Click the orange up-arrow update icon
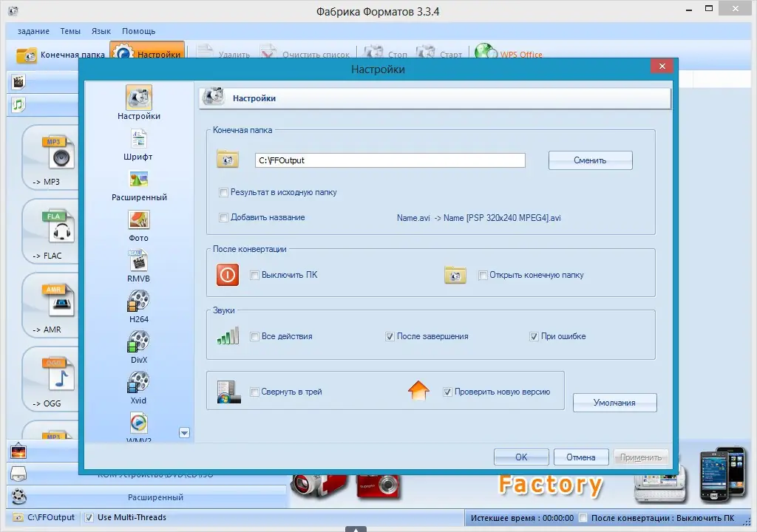Viewport: 757px width, 532px height. tap(418, 391)
